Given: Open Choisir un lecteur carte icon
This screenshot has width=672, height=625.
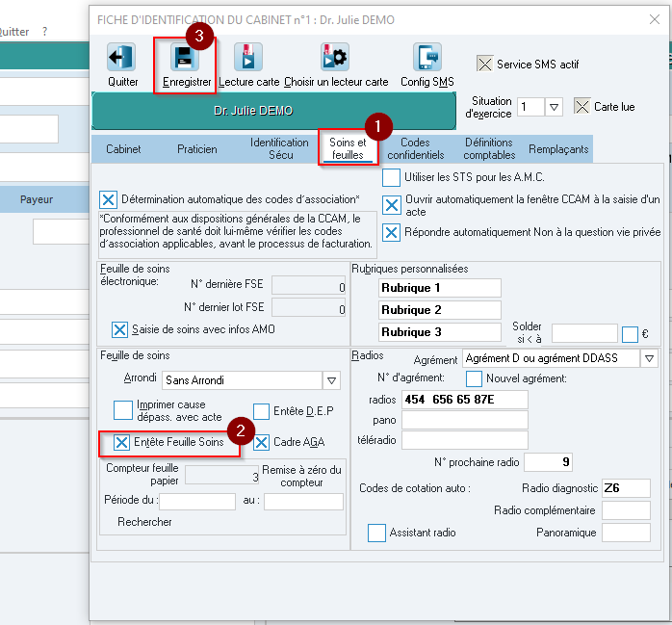Looking at the screenshot, I should pyautogui.click(x=335, y=57).
